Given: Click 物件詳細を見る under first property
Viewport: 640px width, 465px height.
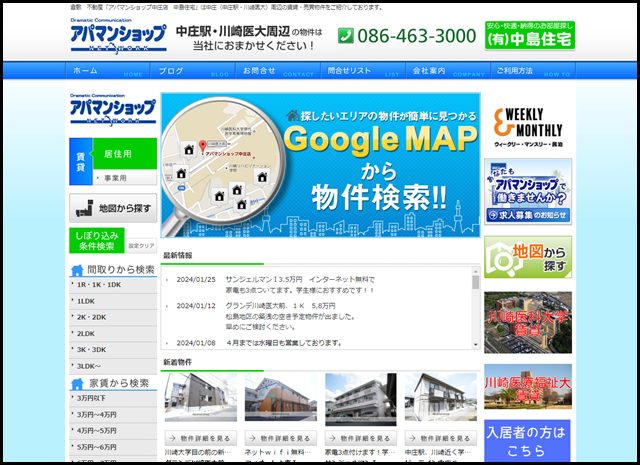Looking at the screenshot, I should 200,438.
